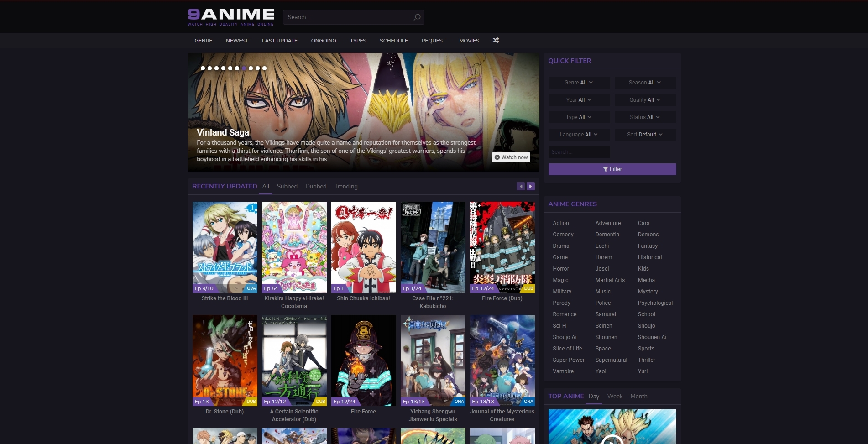
Task: Open the LAST UPDATE menu item
Action: click(x=280, y=41)
